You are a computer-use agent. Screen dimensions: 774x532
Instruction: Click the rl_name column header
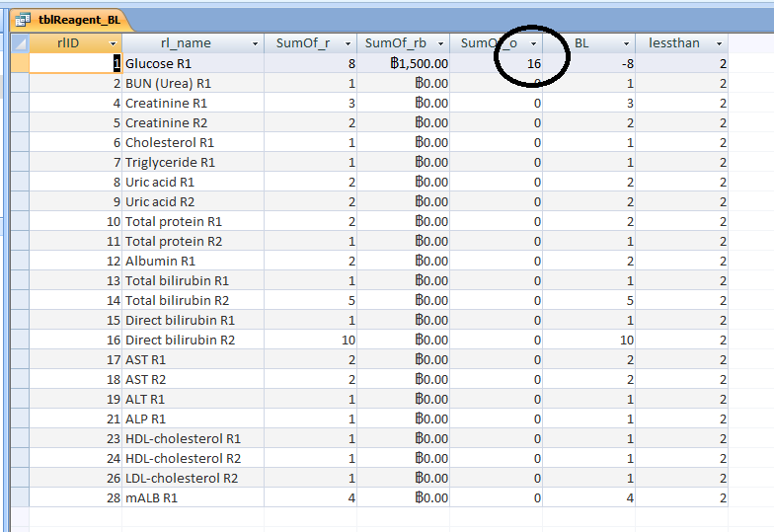[x=193, y=43]
